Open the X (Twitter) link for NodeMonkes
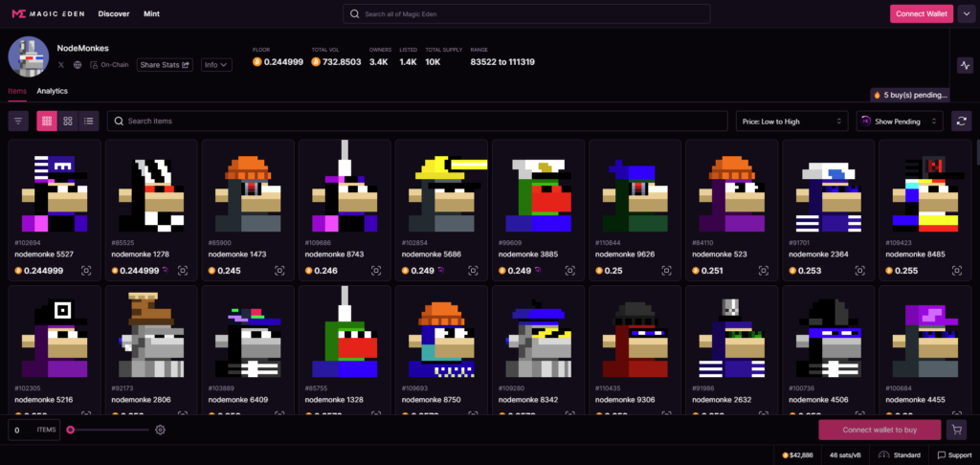 tap(61, 65)
